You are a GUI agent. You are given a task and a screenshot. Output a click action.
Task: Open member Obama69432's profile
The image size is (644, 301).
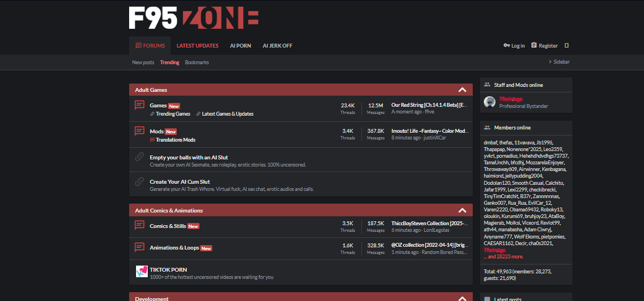point(523,210)
